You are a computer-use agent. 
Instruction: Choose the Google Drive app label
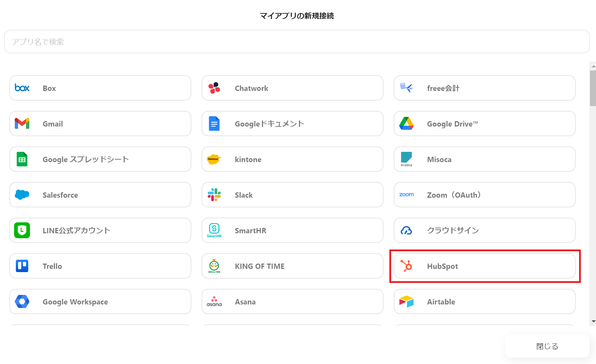tap(452, 124)
